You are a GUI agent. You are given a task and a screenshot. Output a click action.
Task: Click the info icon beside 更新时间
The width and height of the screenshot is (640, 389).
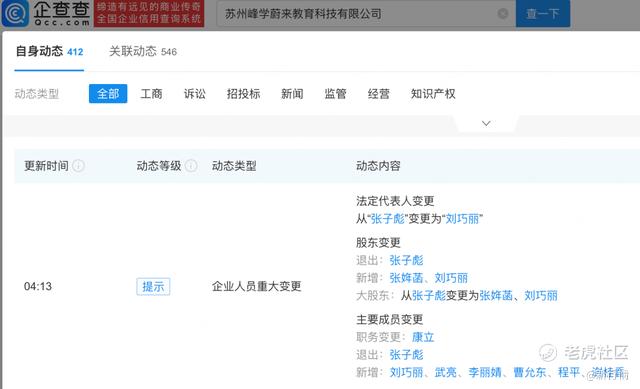78,166
